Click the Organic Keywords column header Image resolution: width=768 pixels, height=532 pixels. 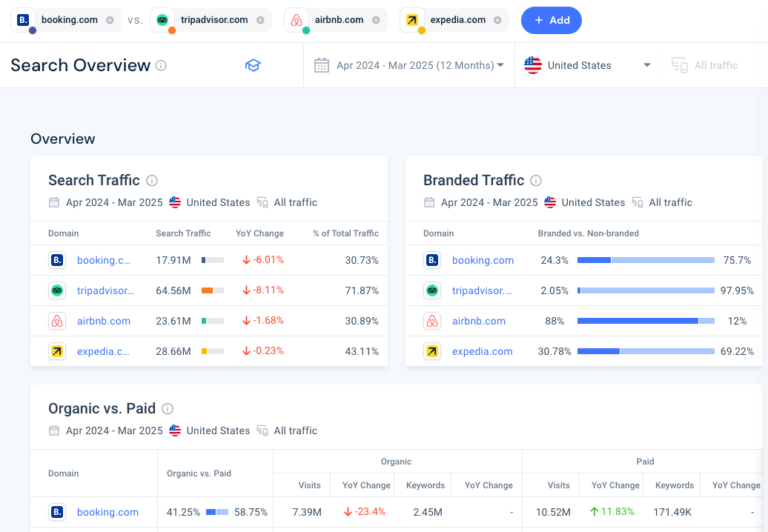point(426,485)
